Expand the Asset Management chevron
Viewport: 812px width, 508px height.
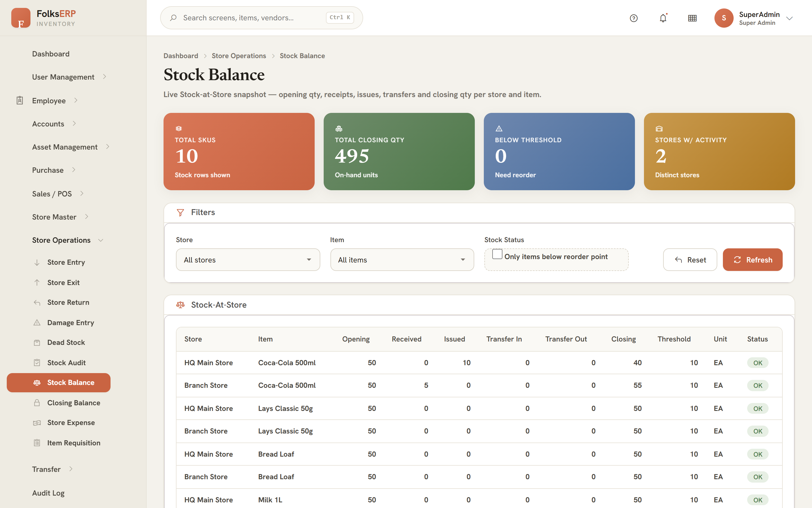click(108, 146)
